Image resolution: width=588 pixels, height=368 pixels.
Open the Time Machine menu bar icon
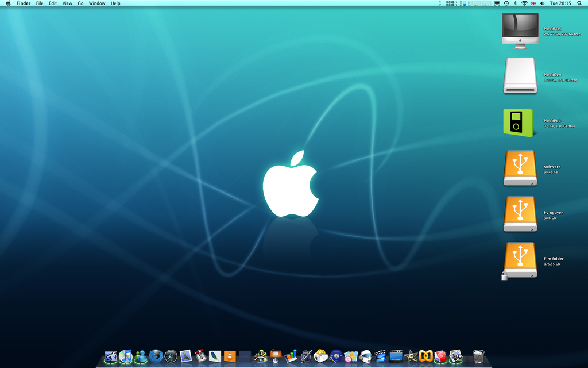pos(506,3)
